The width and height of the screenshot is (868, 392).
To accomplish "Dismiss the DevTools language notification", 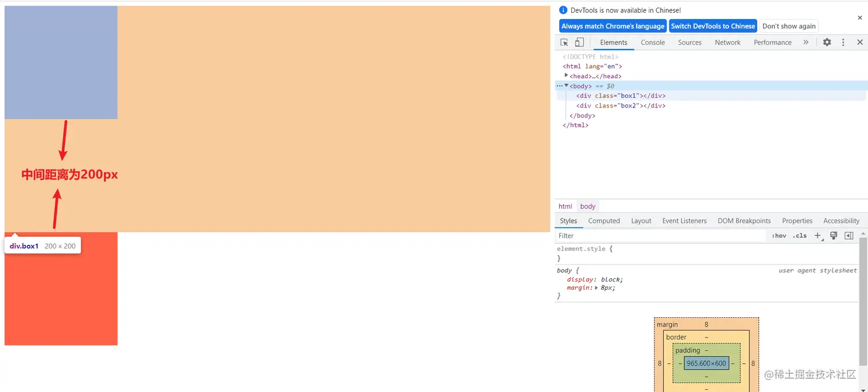I will tap(859, 18).
